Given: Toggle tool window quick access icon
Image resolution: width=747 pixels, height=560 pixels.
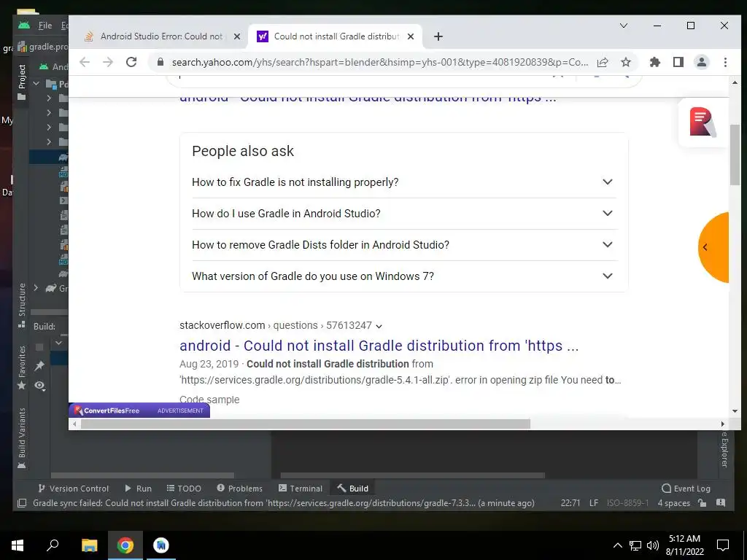Looking at the screenshot, I should [x=21, y=503].
